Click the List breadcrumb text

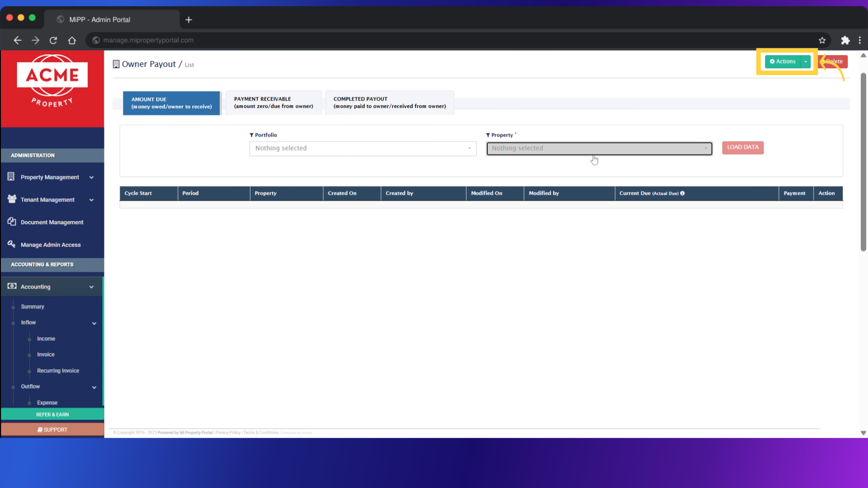[189, 65]
